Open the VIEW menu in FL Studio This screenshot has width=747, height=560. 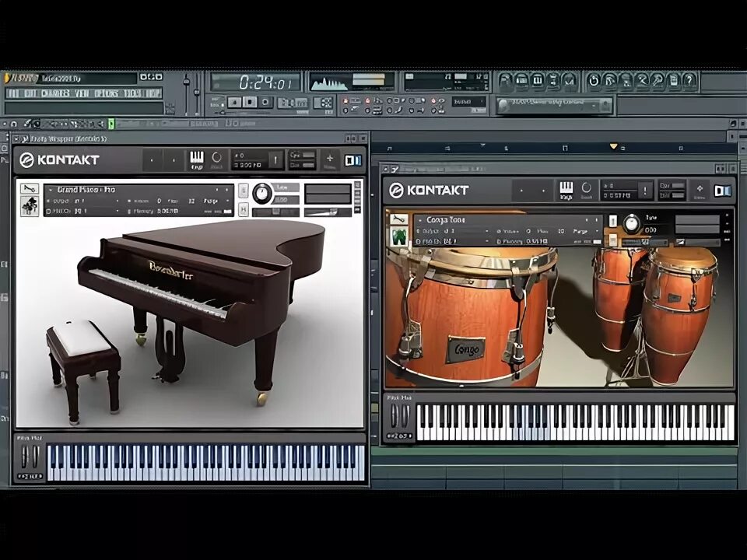[x=82, y=93]
